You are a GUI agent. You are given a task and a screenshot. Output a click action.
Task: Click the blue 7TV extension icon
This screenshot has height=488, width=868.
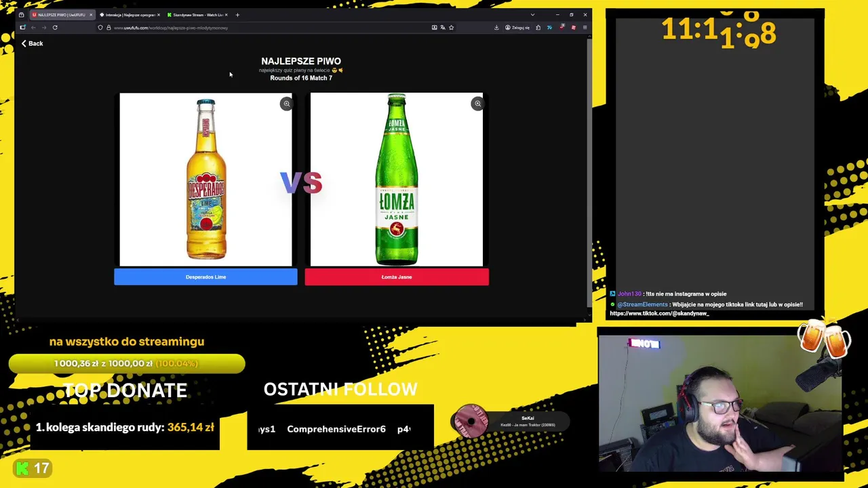coord(549,28)
